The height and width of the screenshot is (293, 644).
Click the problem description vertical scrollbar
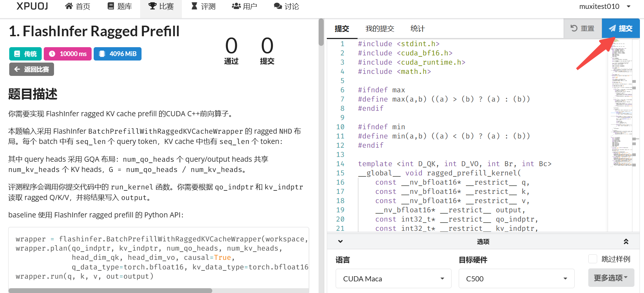[321, 32]
